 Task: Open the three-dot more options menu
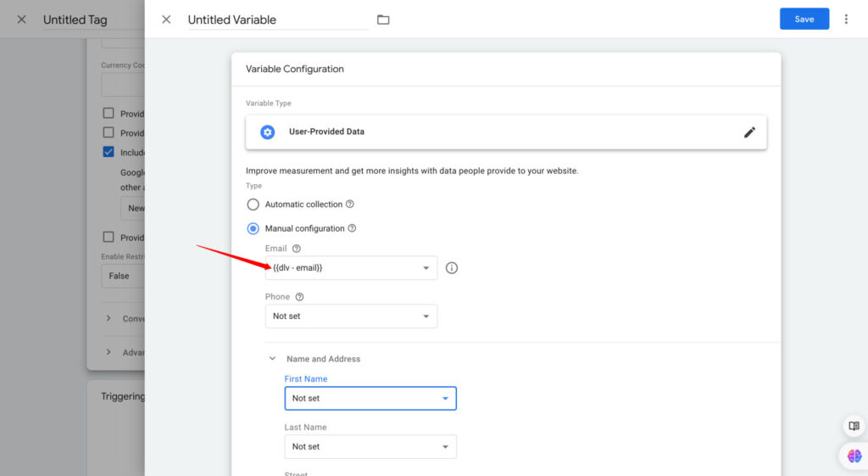(x=845, y=19)
